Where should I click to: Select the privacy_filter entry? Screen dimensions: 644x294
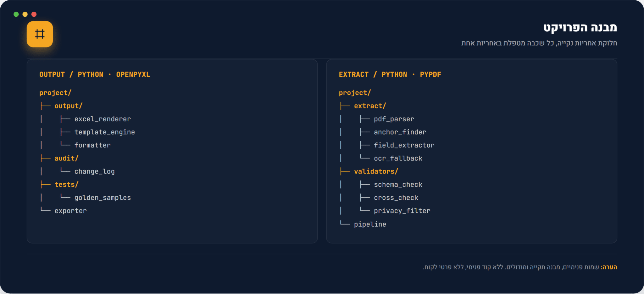coord(402,211)
